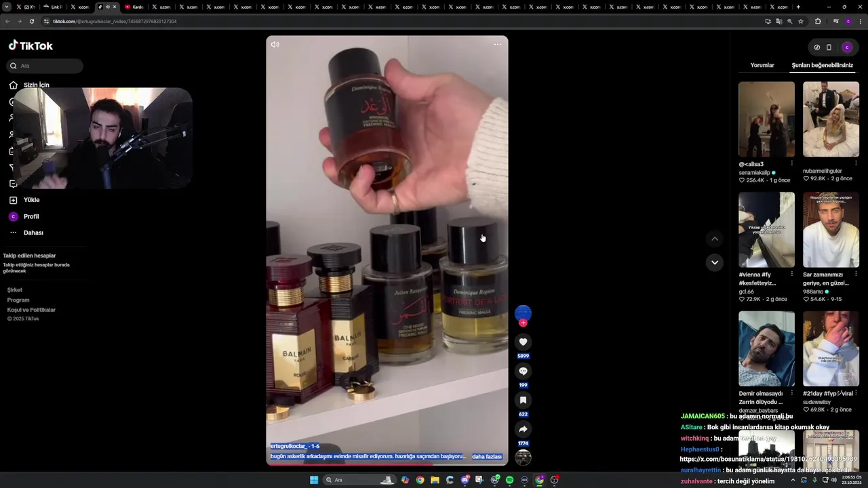868x488 pixels.
Task: Open 'Demir olmasaydı' video thumbnail
Action: coord(766,348)
